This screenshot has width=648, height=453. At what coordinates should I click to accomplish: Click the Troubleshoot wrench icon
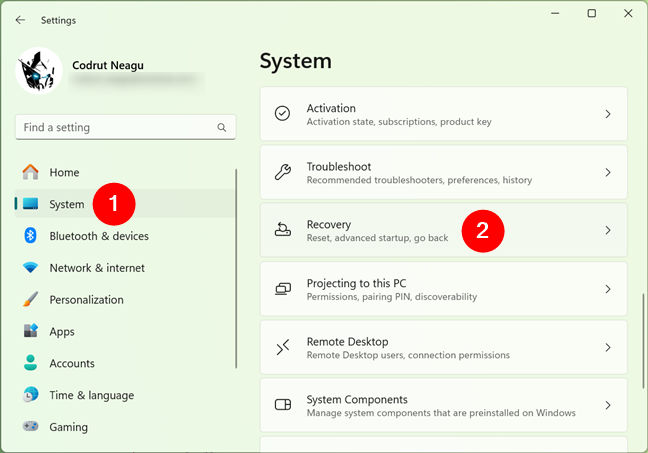(283, 172)
